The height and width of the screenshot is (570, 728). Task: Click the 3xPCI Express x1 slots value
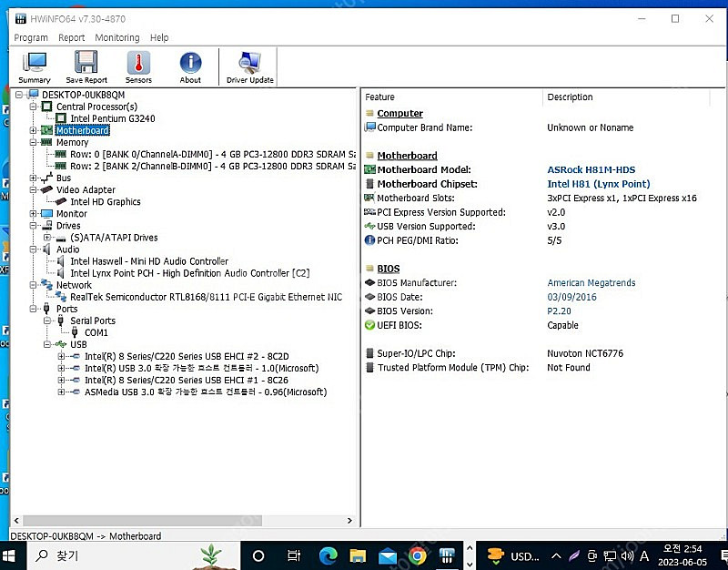[622, 198]
